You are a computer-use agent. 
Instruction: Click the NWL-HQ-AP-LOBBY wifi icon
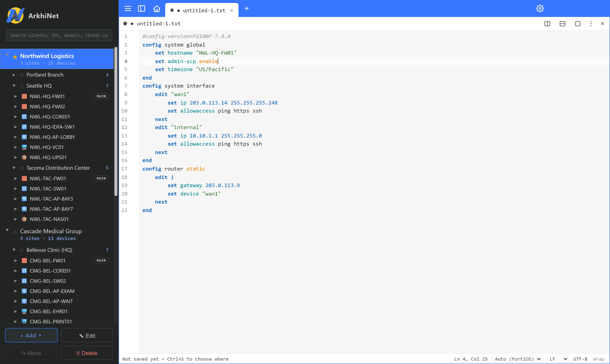tap(24, 137)
